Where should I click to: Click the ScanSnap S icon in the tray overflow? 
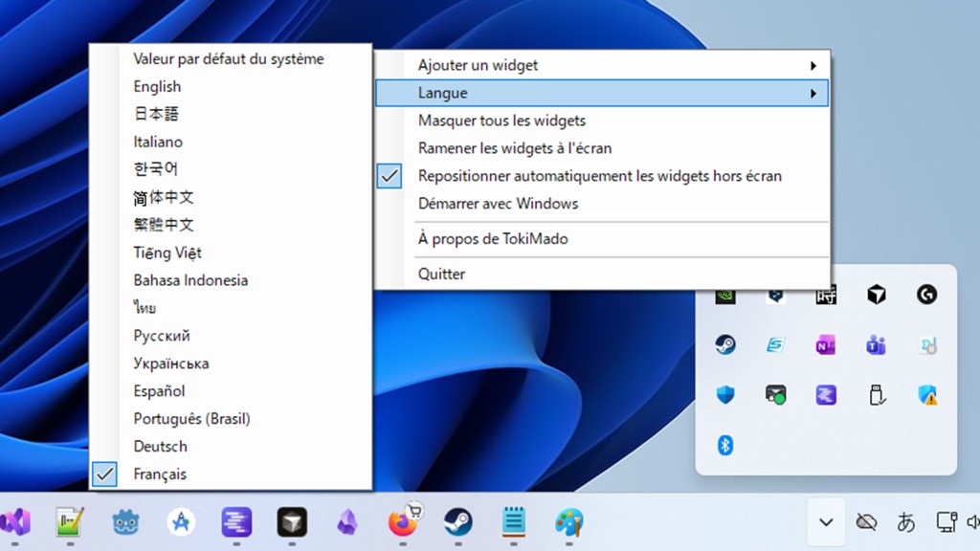pyautogui.click(x=775, y=344)
